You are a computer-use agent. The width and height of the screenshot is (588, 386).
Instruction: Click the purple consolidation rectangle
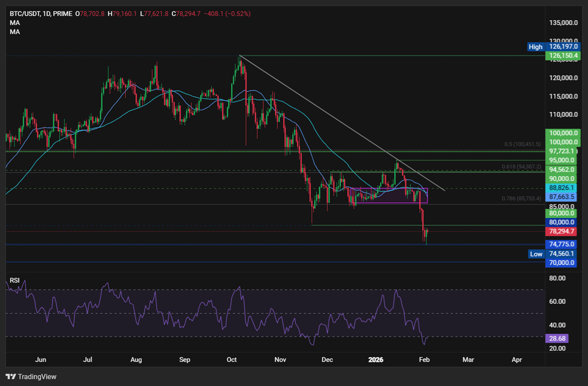(389, 196)
